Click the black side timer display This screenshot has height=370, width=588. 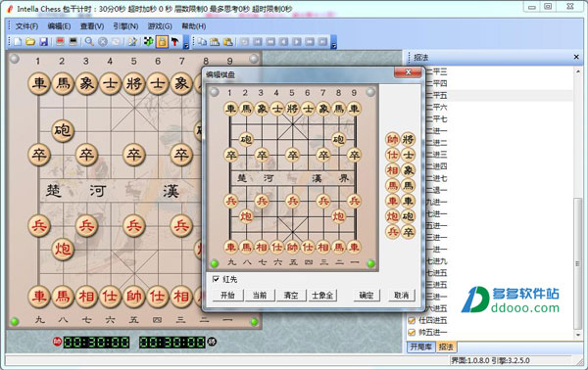[172, 342]
